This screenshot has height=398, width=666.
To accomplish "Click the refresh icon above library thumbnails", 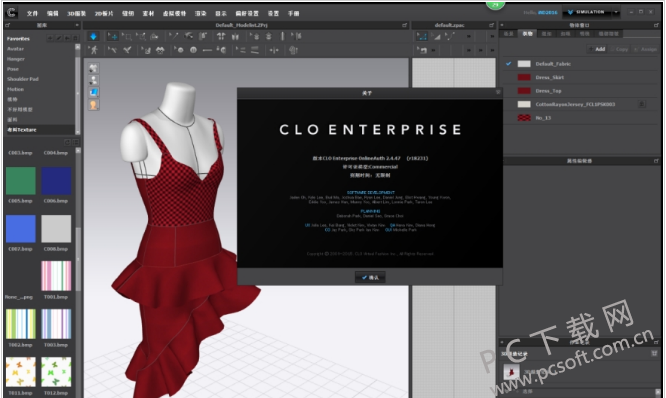I will (x=67, y=142).
